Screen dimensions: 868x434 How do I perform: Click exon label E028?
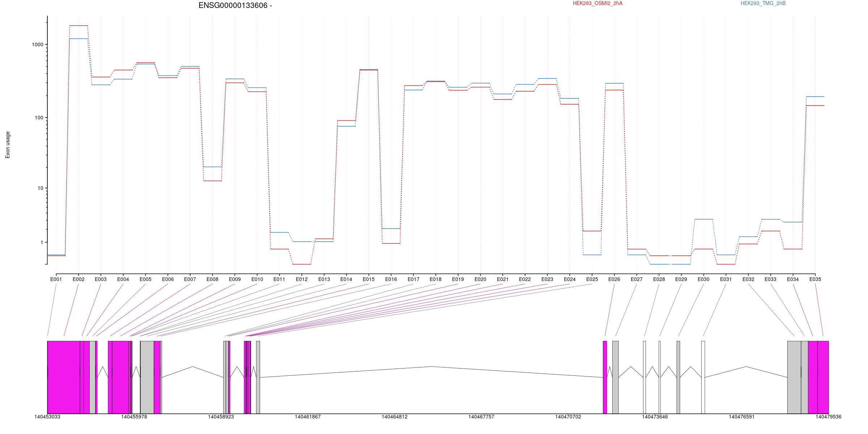(659, 279)
